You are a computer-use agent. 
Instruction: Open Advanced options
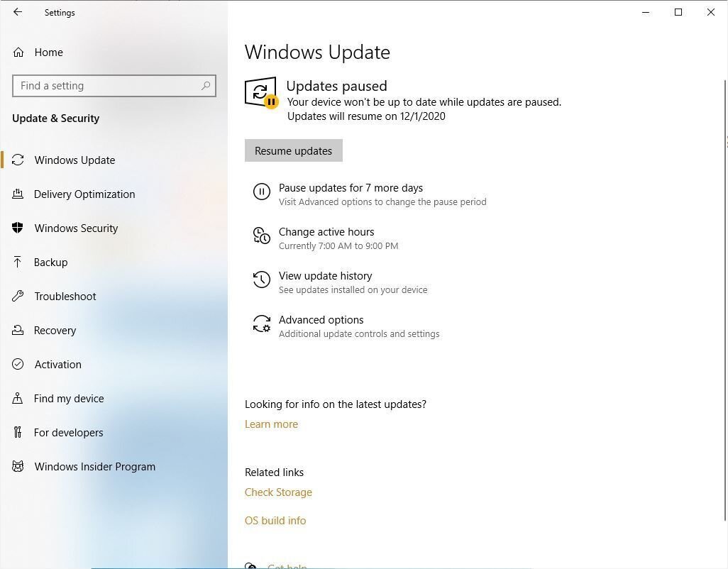321,320
